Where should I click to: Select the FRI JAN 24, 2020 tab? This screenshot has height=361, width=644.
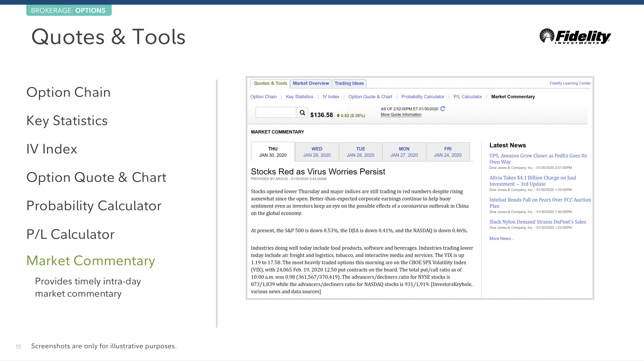[x=447, y=152]
